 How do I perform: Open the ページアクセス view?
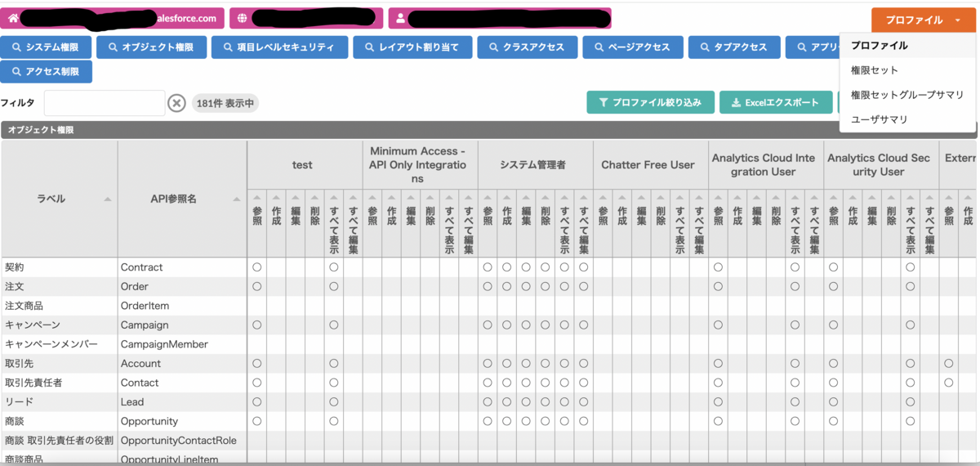click(632, 47)
